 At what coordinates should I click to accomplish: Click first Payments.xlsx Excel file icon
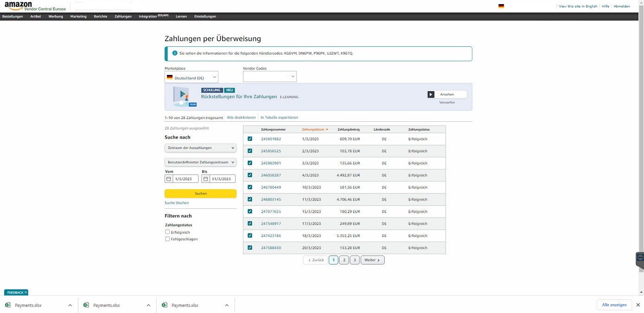click(x=8, y=305)
